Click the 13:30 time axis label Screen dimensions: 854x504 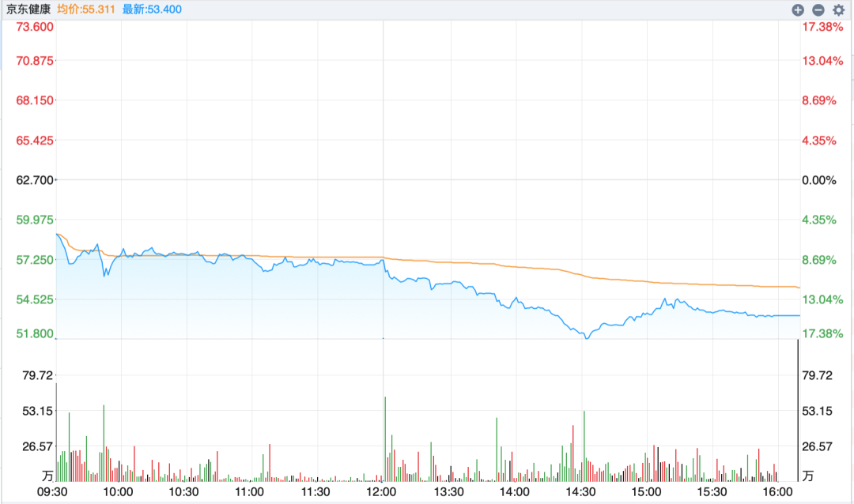pyautogui.click(x=449, y=492)
